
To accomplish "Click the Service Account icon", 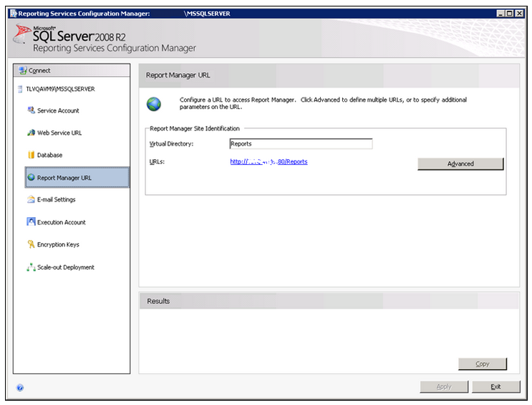I will pos(32,110).
